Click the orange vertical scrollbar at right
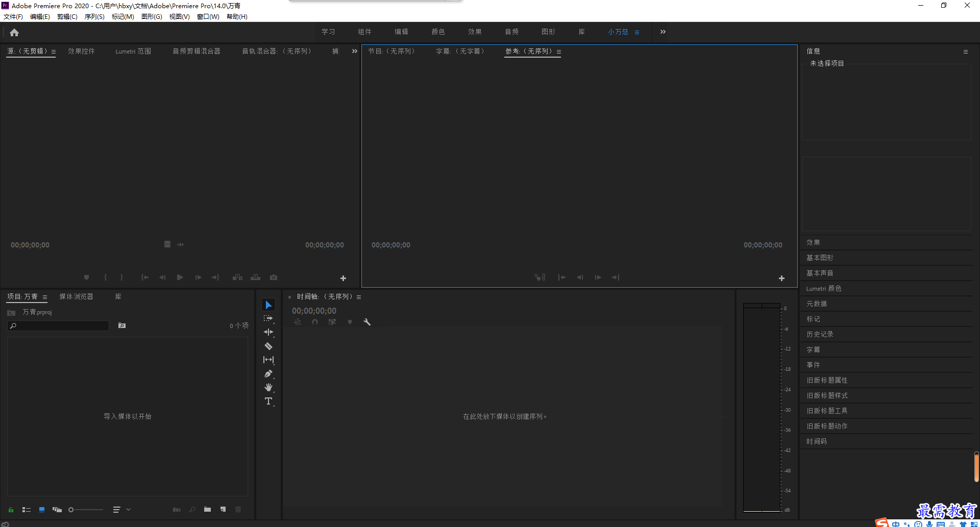This screenshot has height=527, width=980. [976, 467]
